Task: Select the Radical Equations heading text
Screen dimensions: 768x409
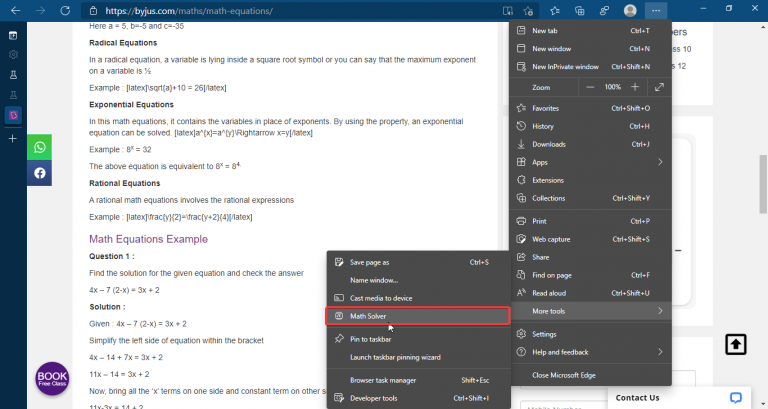Action: (123, 43)
